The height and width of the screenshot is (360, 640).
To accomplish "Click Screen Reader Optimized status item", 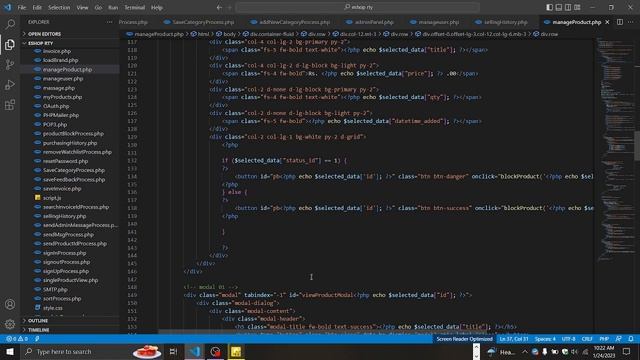I will (464, 339).
